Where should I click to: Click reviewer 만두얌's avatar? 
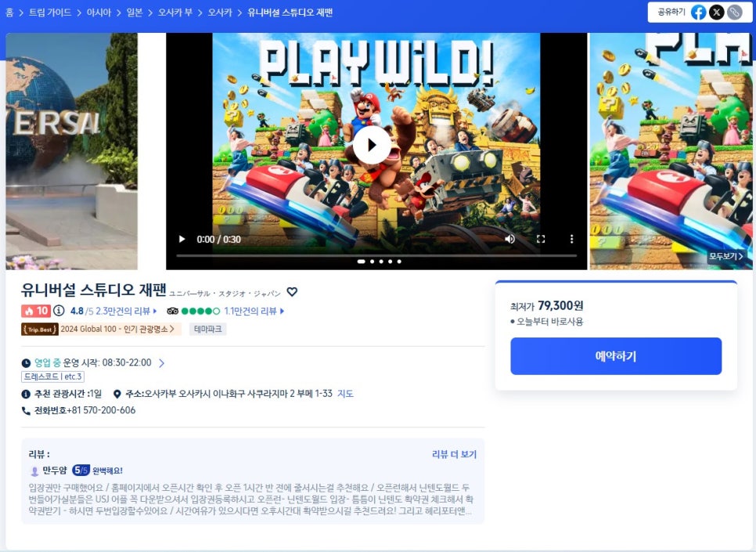[34, 471]
